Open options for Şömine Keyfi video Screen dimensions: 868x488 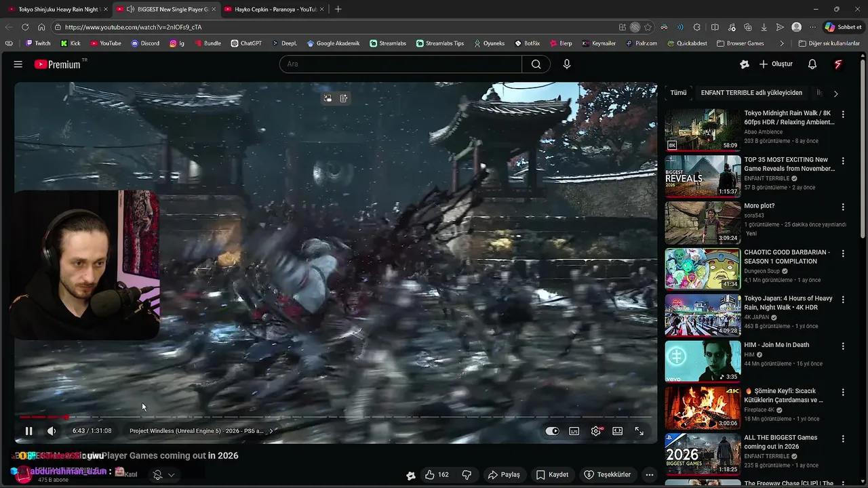point(843,392)
